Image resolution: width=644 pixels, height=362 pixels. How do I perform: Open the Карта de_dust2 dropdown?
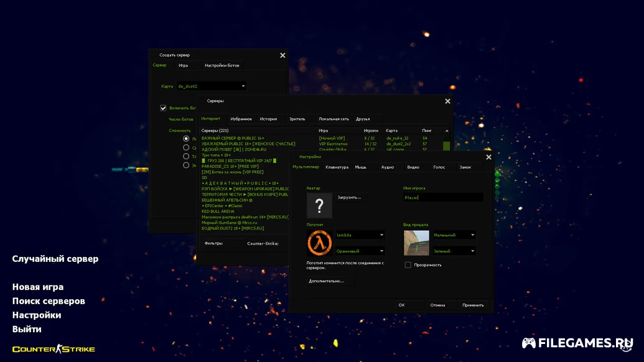[x=212, y=86]
